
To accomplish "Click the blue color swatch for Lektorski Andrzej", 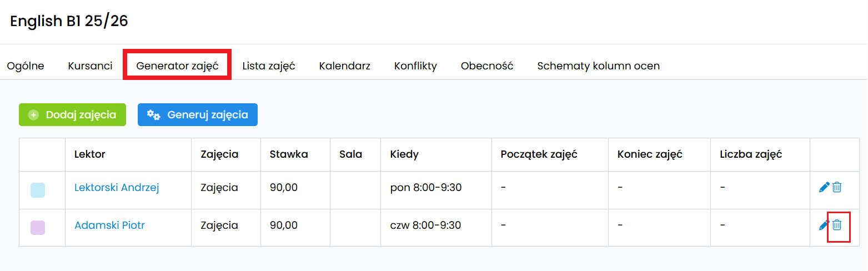I will [x=38, y=190].
